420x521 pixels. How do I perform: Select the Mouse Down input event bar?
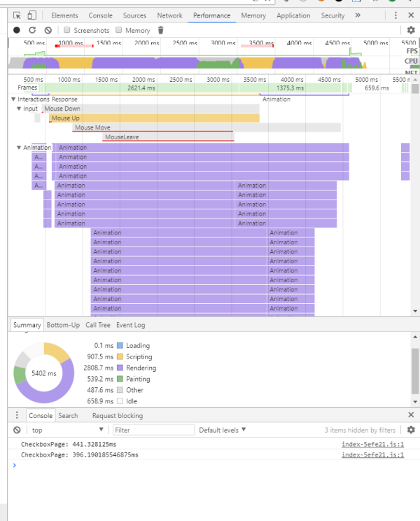[x=150, y=109]
